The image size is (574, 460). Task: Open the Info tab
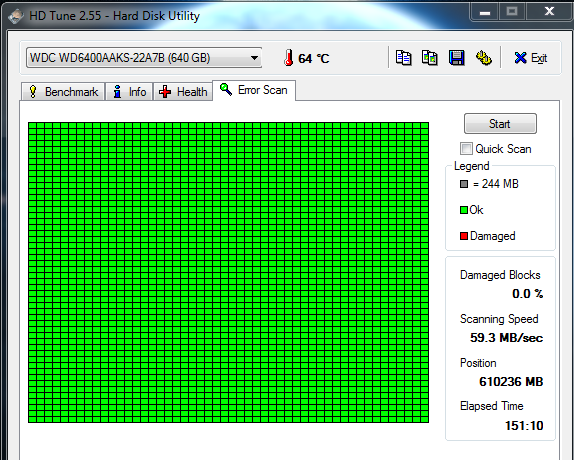coord(129,91)
